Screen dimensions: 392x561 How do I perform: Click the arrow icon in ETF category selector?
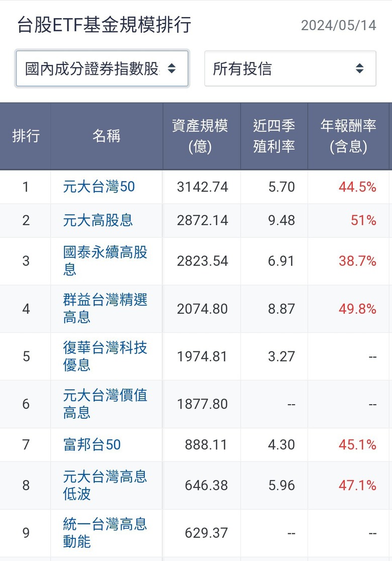[x=171, y=68]
